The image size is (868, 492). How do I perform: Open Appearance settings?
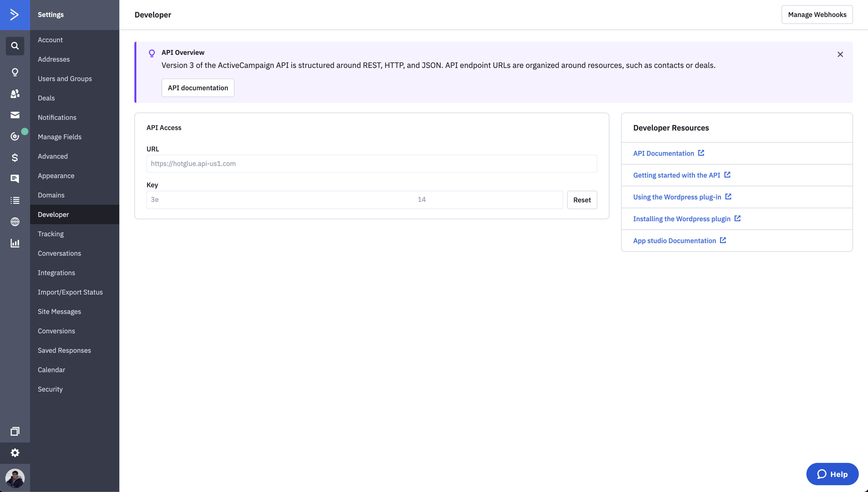[75, 176]
